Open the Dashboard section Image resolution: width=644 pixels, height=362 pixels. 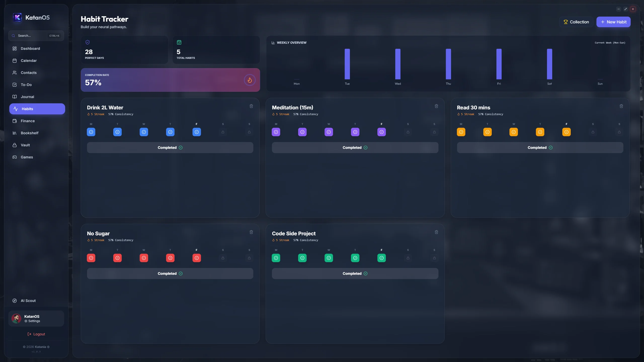[30, 48]
